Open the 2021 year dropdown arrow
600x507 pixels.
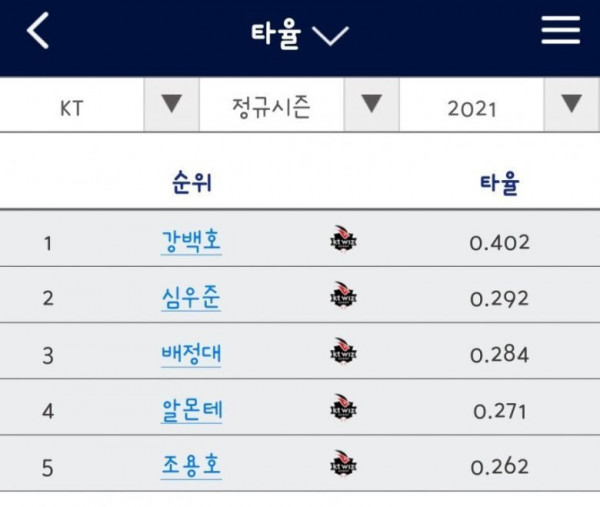572,104
